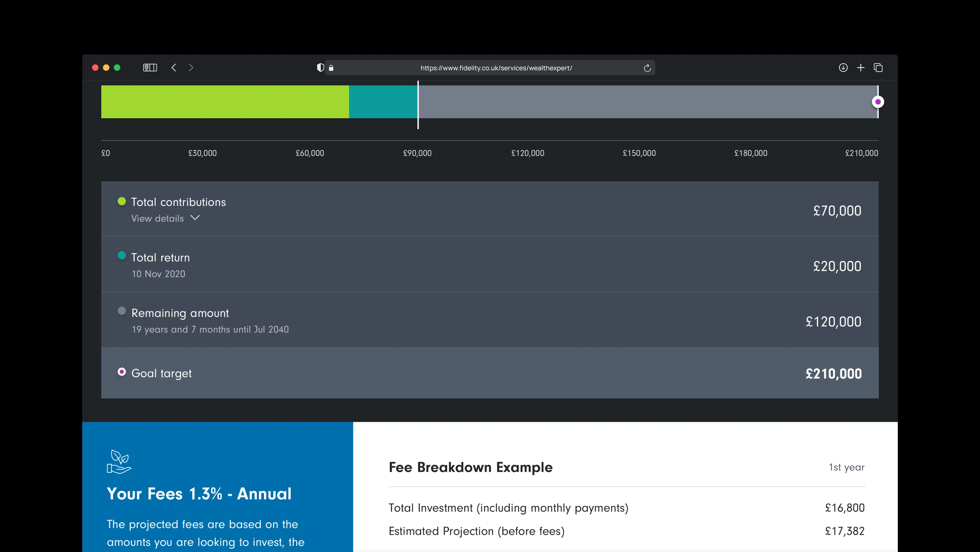The image size is (980, 552).
Task: Click 'Your Fees 1.3% - Annual' heading
Action: (199, 494)
